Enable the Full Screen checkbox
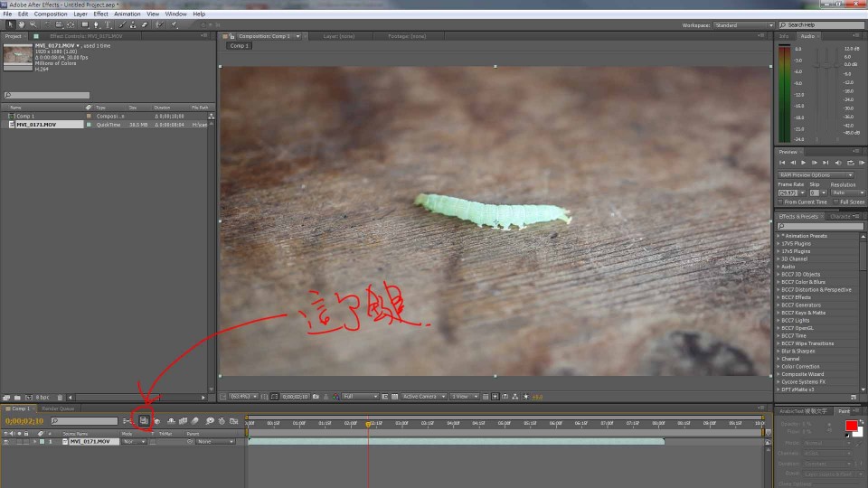The image size is (868, 488). (x=836, y=202)
